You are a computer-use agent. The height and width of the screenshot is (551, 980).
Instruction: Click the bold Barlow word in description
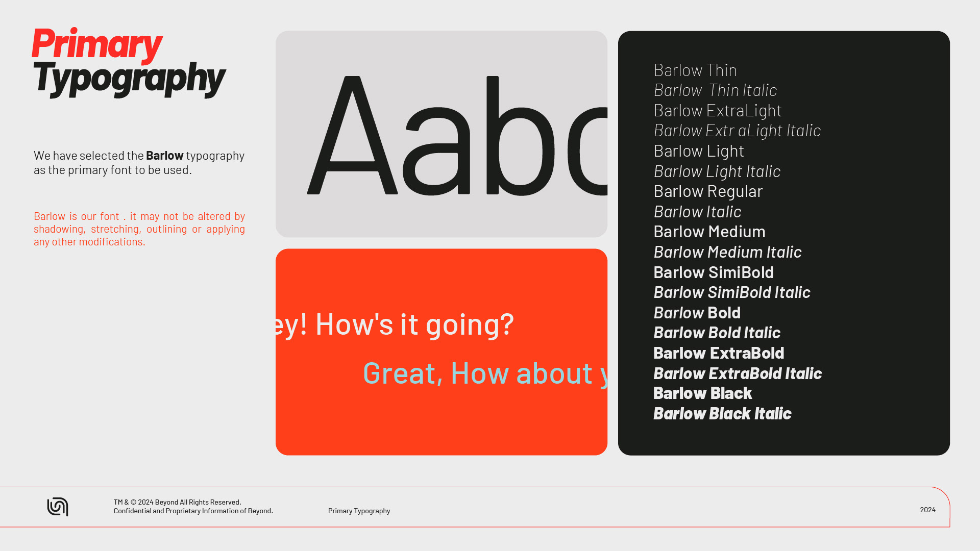[164, 156]
